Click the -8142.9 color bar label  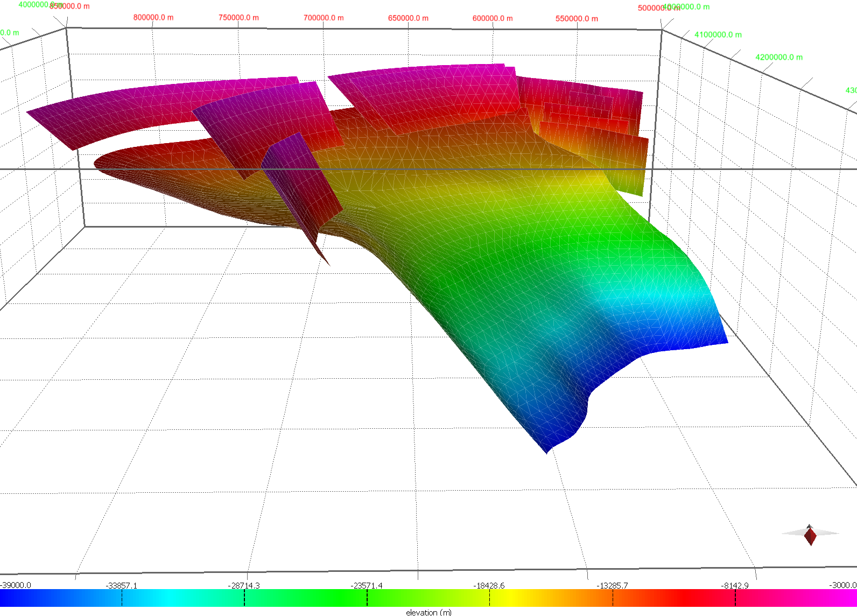735,585
